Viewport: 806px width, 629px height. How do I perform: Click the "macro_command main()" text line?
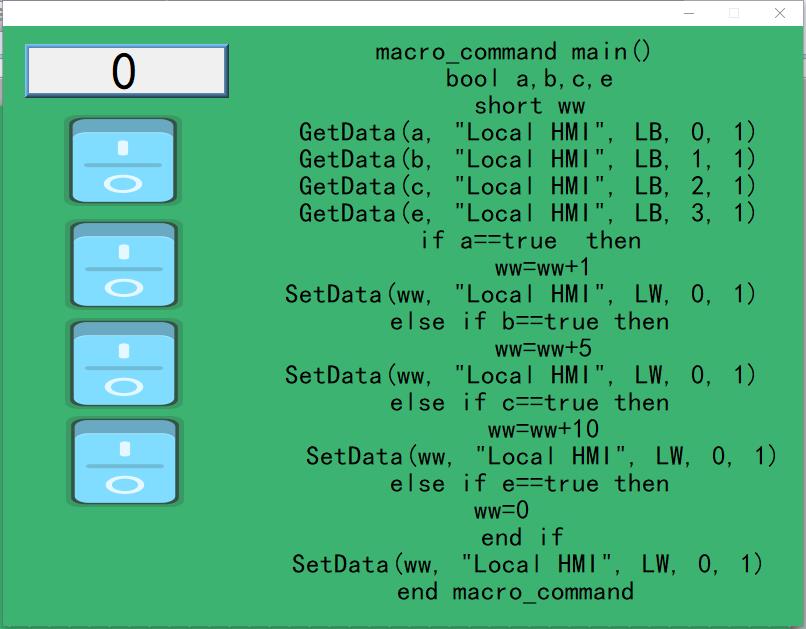pyautogui.click(x=513, y=52)
